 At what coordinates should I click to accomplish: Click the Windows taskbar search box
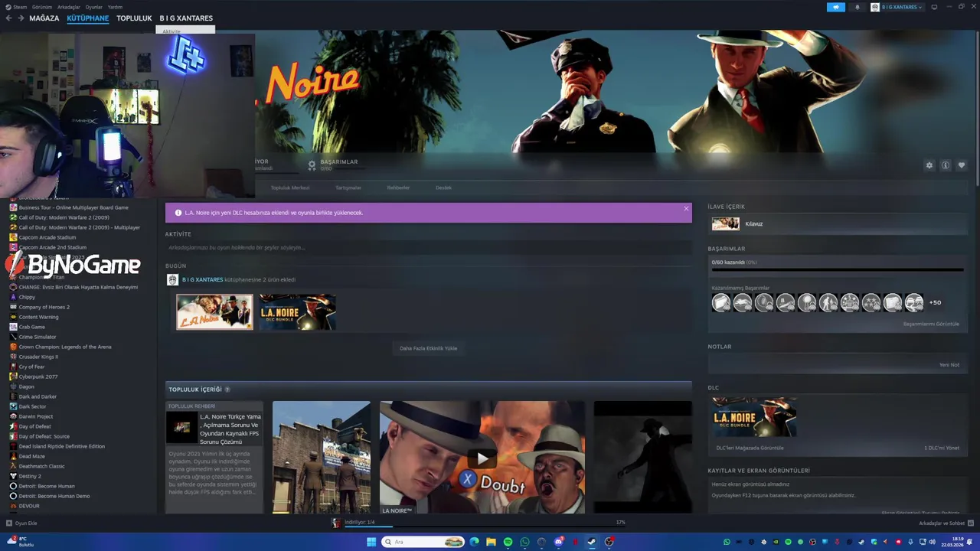(424, 542)
